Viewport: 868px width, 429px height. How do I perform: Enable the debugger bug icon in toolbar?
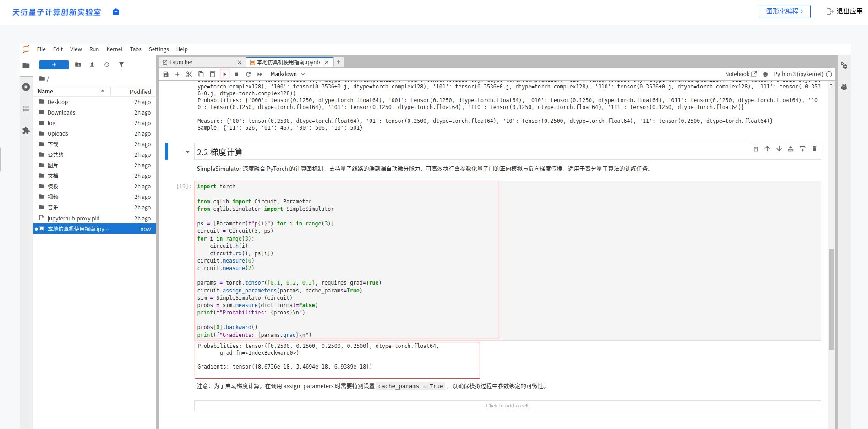click(765, 74)
